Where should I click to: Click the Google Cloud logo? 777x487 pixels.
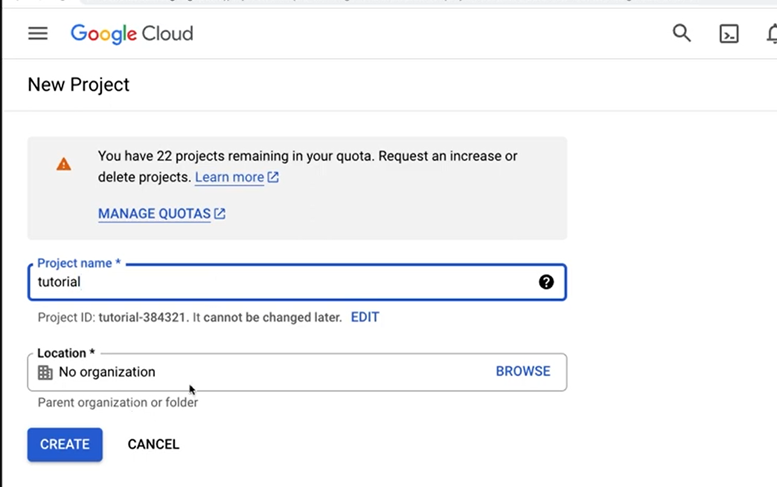[x=131, y=33]
